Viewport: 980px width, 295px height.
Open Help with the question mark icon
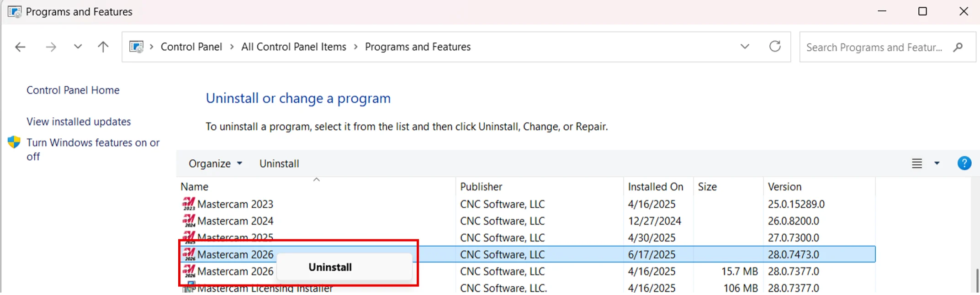point(964,163)
